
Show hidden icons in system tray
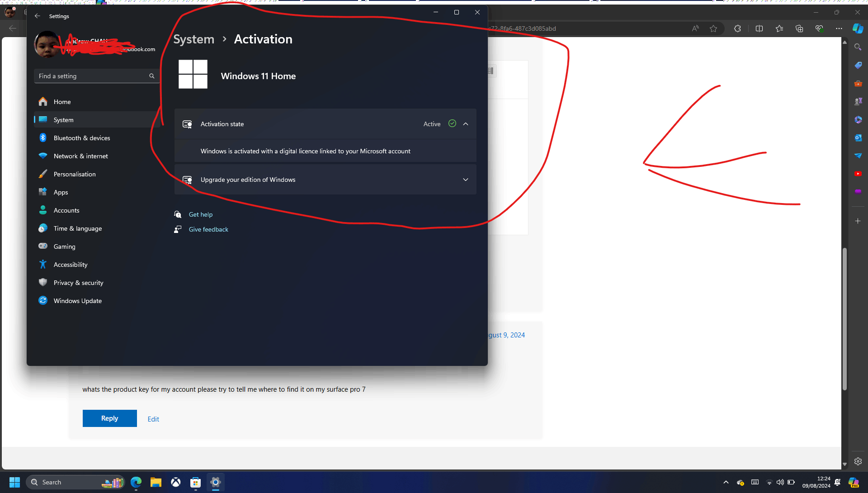[726, 482]
